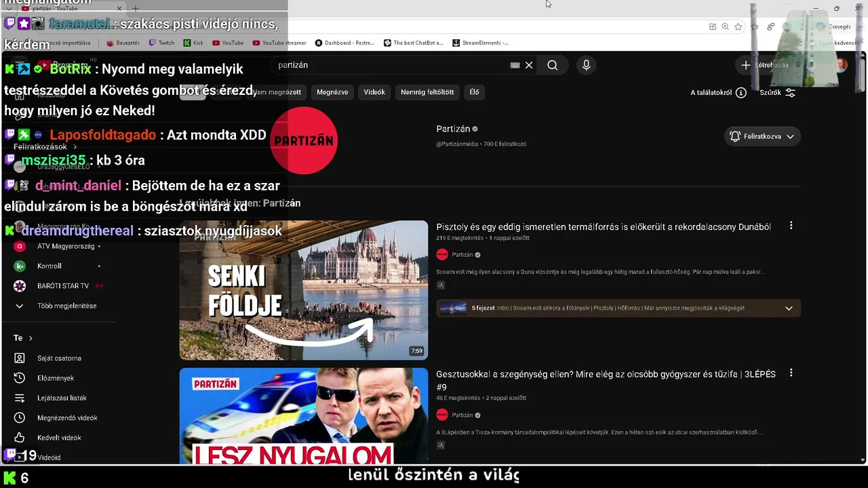This screenshot has height=488, width=868.
Task: Click the "219 E megtekintés" view count text
Action: tap(460, 239)
